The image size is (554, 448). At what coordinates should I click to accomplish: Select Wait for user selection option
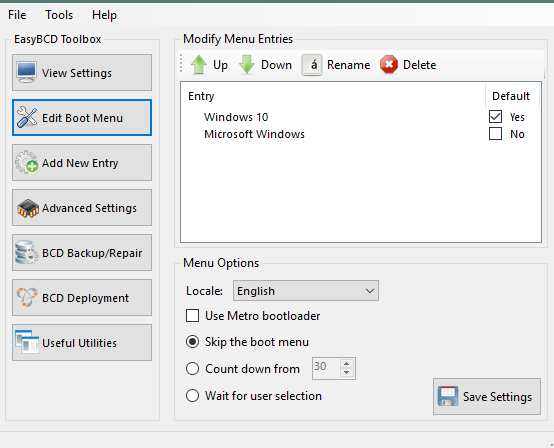tap(192, 395)
